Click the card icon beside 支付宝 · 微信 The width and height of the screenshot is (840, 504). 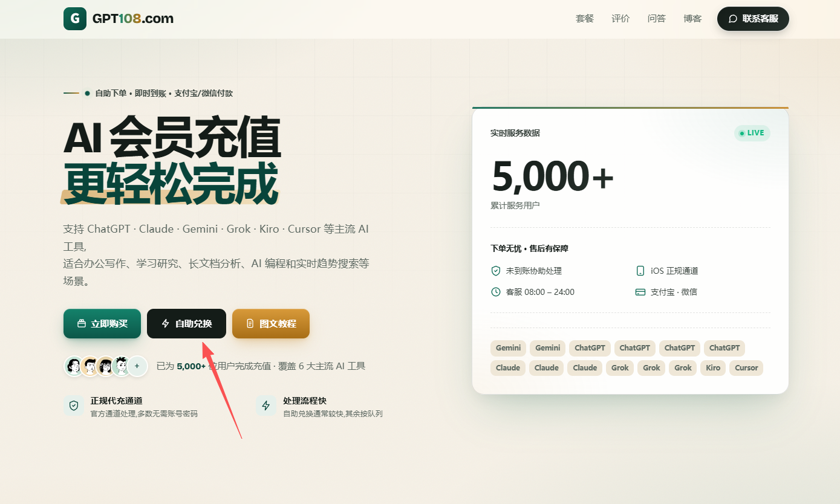tap(640, 292)
